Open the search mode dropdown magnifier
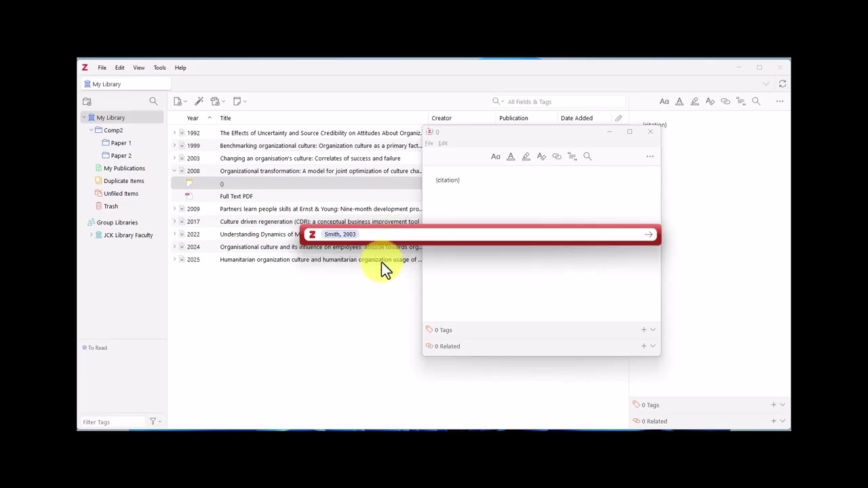Image resolution: width=868 pixels, height=488 pixels. (x=498, y=102)
